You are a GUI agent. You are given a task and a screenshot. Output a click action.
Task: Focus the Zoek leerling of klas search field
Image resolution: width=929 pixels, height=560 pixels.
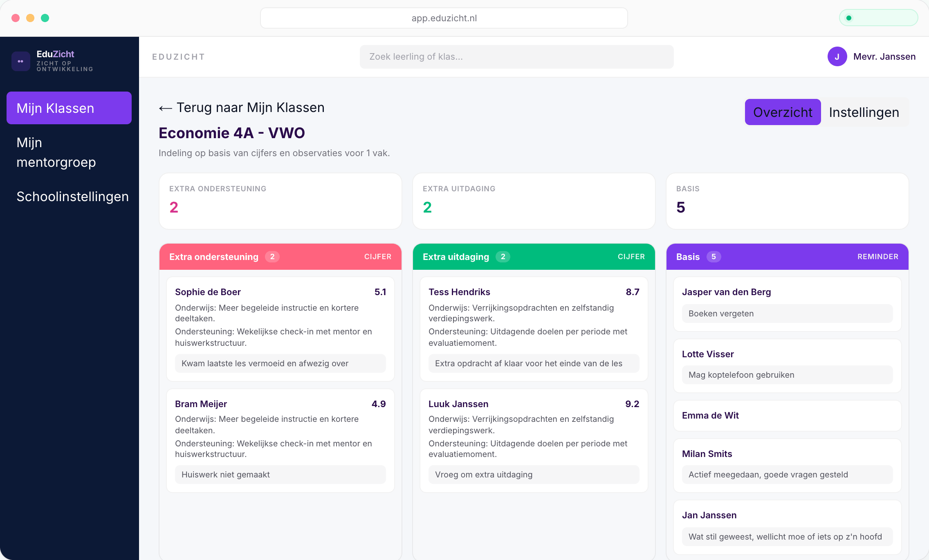(x=516, y=57)
